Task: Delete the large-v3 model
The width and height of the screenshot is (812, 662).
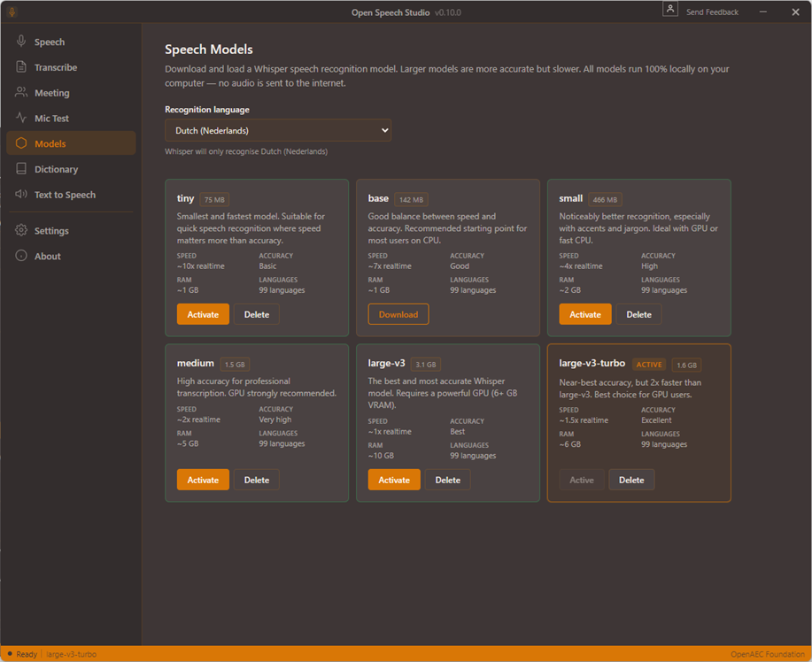Action: [x=447, y=480]
